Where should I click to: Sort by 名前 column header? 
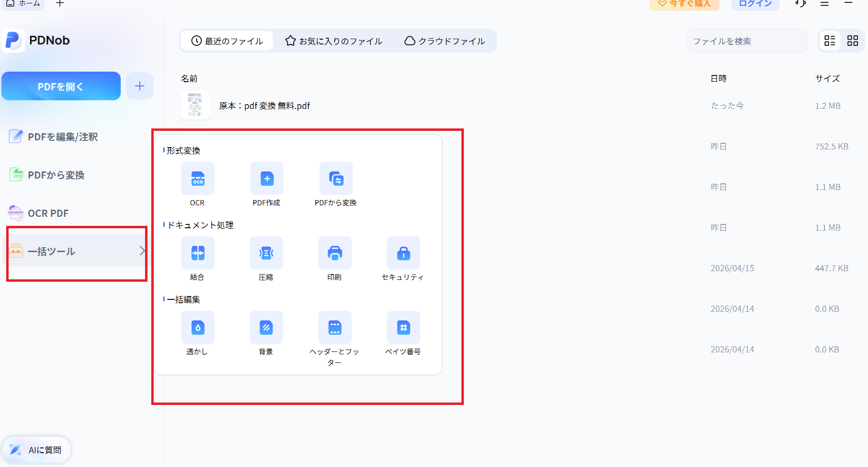click(x=189, y=78)
